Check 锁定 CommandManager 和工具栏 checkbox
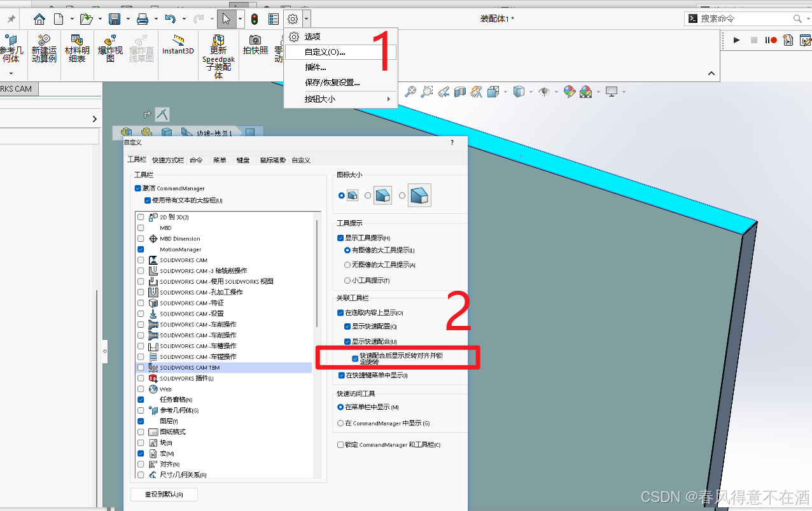Viewport: 812px width, 511px height. click(340, 445)
